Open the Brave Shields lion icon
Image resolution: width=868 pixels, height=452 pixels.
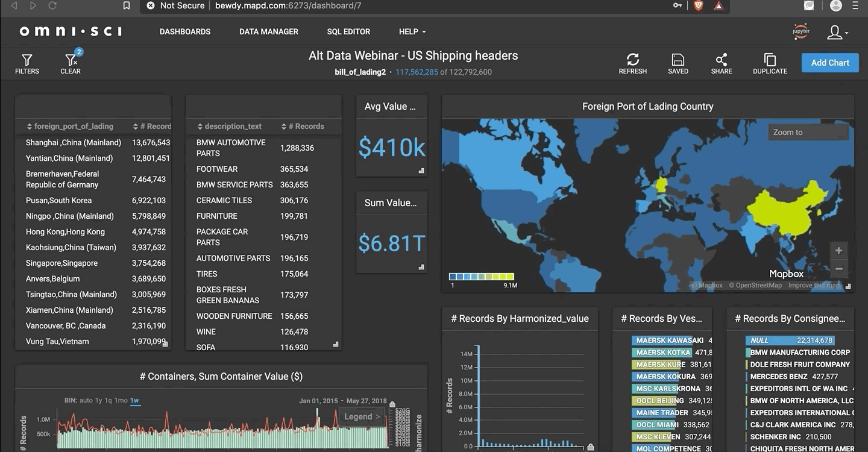pos(698,5)
